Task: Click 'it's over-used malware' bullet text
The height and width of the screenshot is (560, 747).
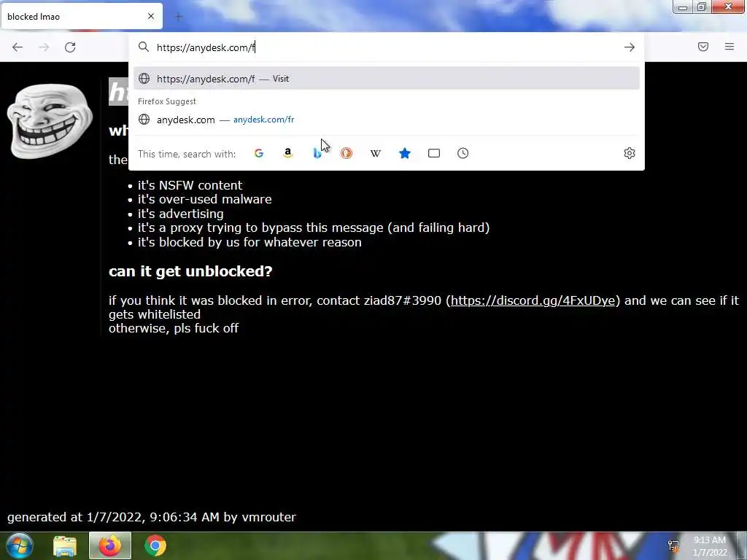Action: pyautogui.click(x=204, y=199)
